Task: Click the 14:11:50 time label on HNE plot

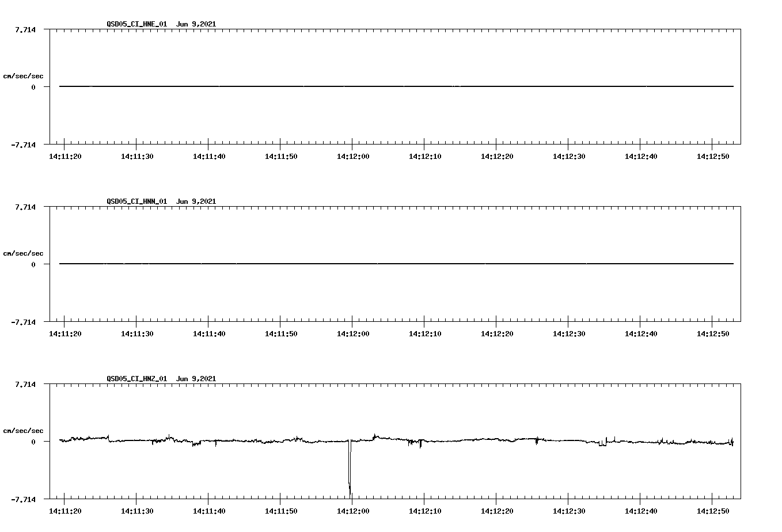Action: (x=281, y=157)
